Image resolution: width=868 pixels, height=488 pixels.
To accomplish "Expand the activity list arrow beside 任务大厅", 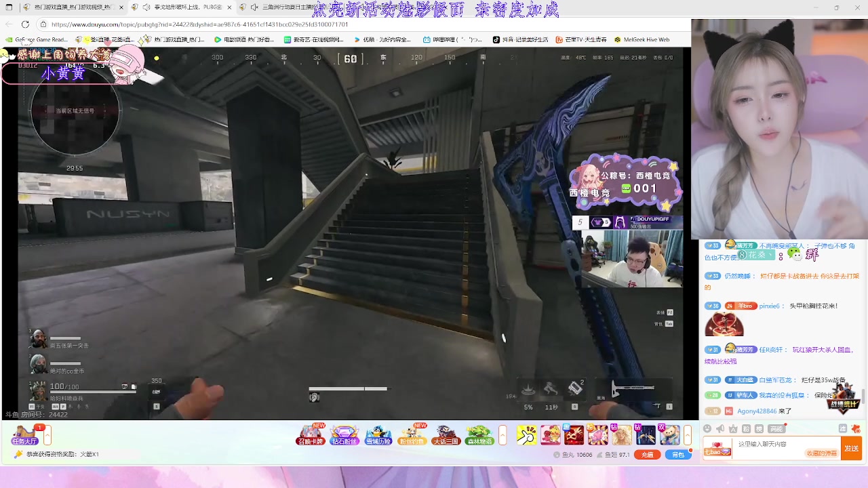I will (x=48, y=434).
